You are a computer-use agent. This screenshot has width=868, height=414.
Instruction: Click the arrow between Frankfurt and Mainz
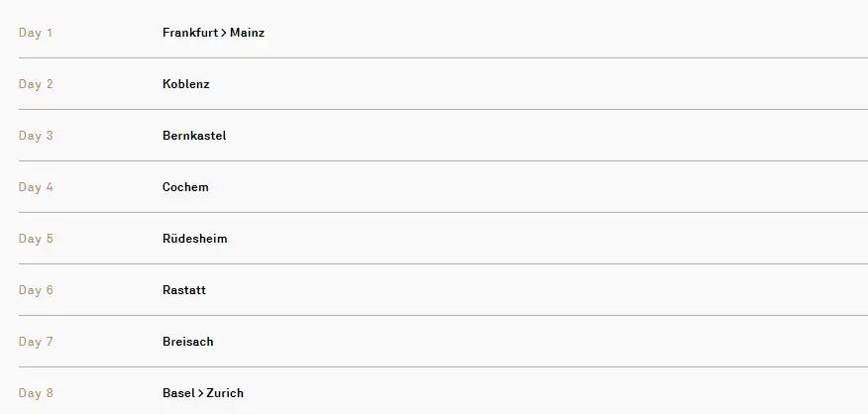click(x=224, y=33)
